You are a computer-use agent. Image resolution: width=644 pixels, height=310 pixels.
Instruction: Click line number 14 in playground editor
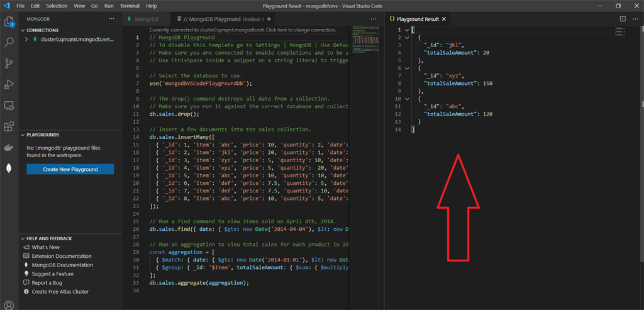[x=137, y=136]
